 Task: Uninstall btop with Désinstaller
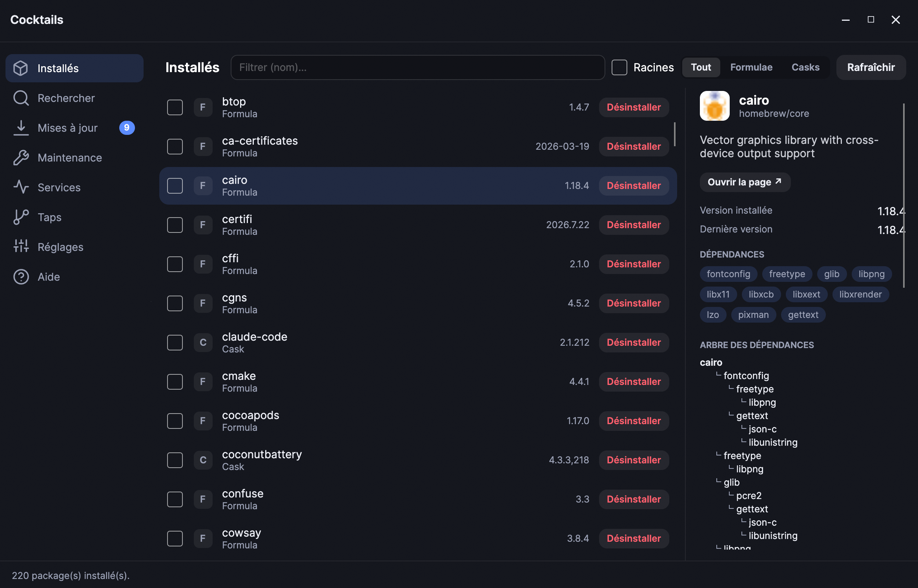point(634,107)
